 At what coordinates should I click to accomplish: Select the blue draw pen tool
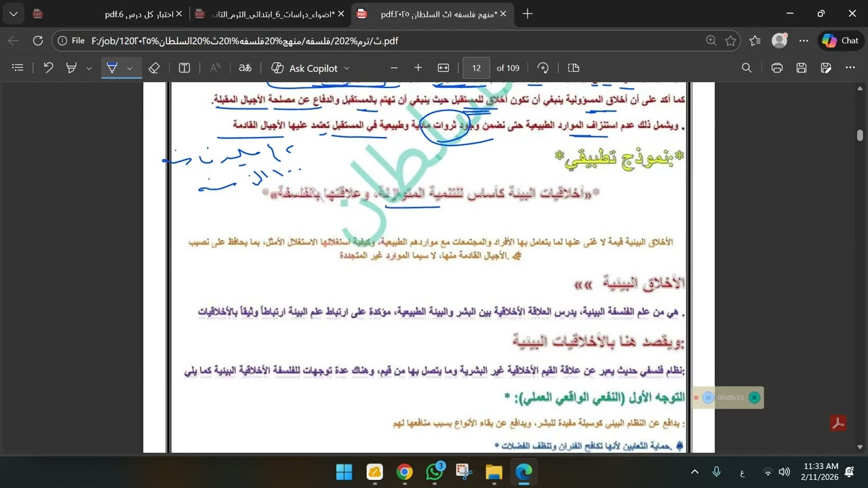coord(112,68)
